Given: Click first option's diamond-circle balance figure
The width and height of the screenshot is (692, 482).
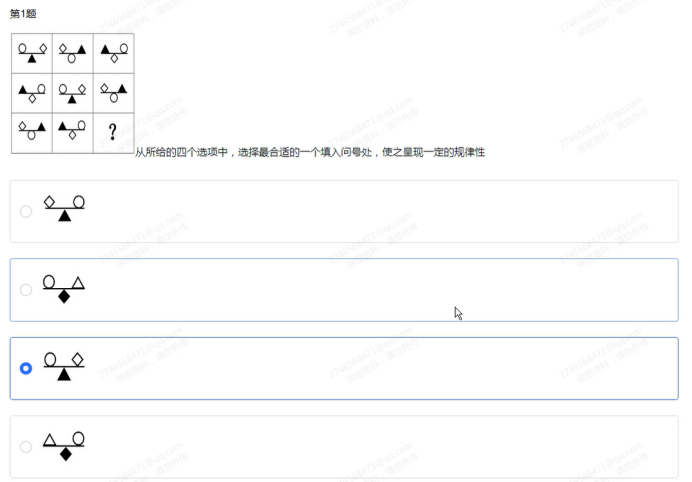Looking at the screenshot, I should point(64,208).
